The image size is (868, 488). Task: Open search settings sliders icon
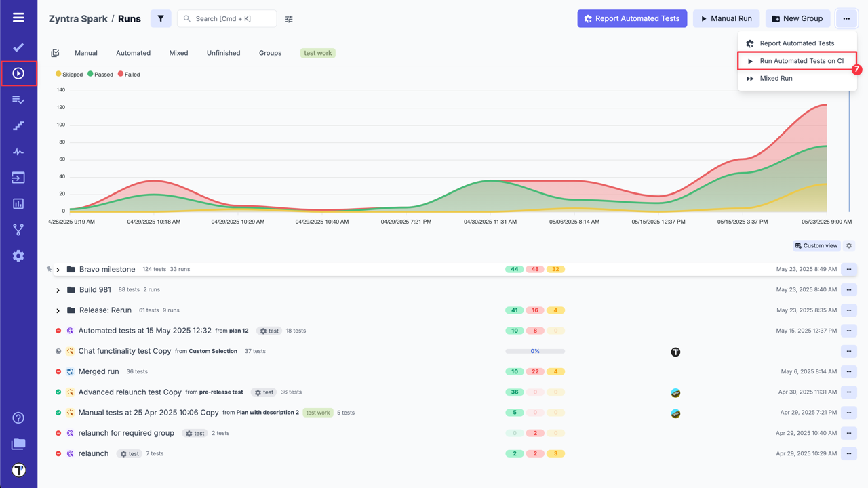(289, 19)
